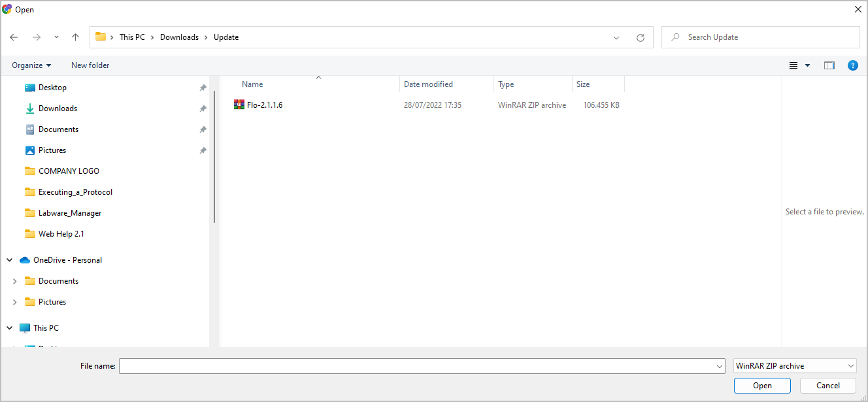Click the view layout icon
The image size is (868, 402).
click(x=793, y=65)
